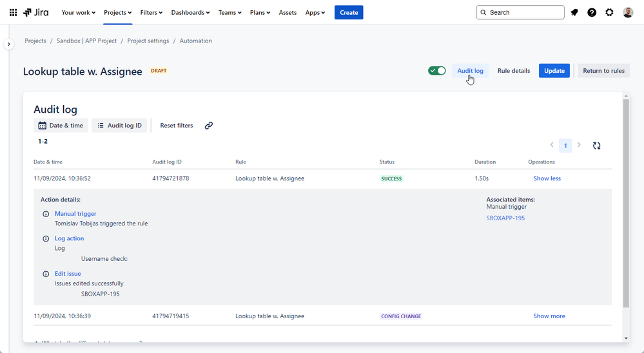Select audit log ID 41794721878
Viewport: 644px width, 353px height.
click(x=171, y=178)
